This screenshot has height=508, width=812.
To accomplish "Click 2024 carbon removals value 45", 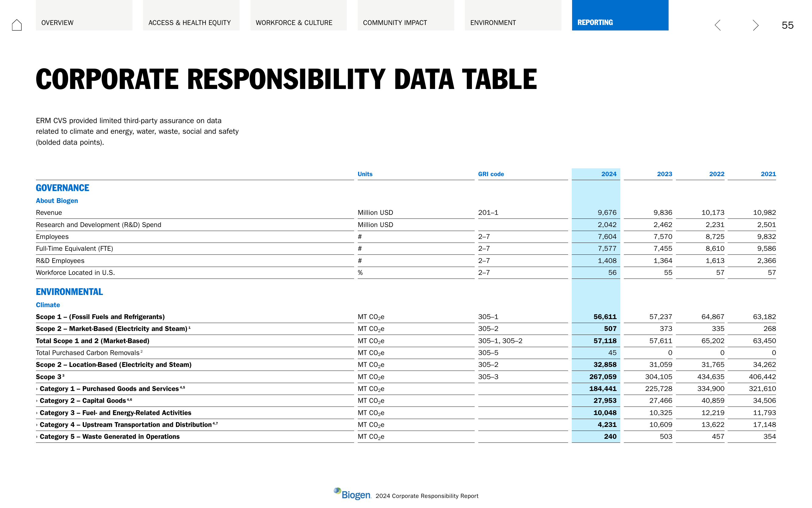I will coord(612,353).
